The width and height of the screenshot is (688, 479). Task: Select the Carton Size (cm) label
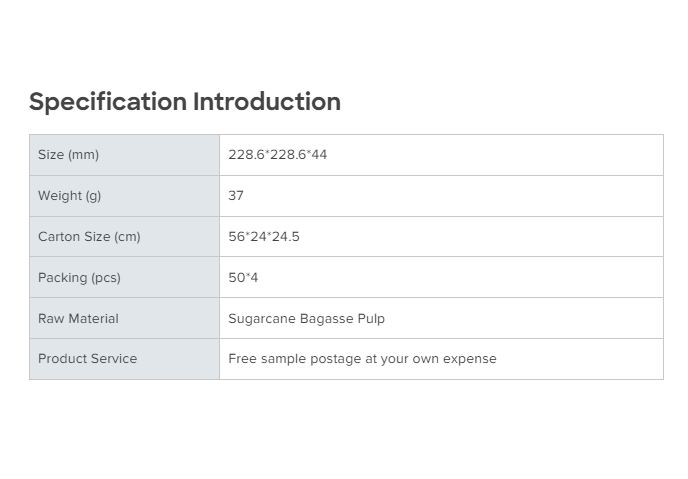[x=89, y=237]
